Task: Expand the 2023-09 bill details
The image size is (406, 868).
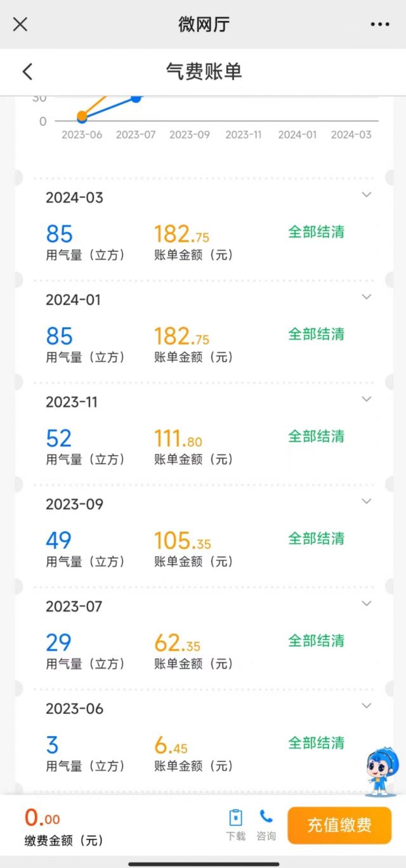Action: tap(366, 501)
